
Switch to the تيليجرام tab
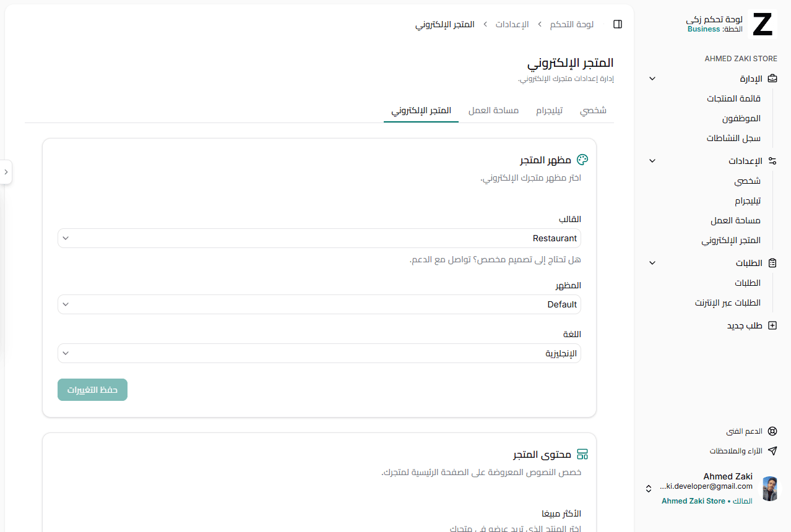click(550, 111)
